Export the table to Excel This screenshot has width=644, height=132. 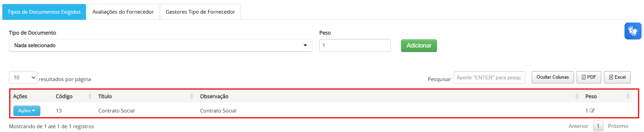click(x=617, y=77)
